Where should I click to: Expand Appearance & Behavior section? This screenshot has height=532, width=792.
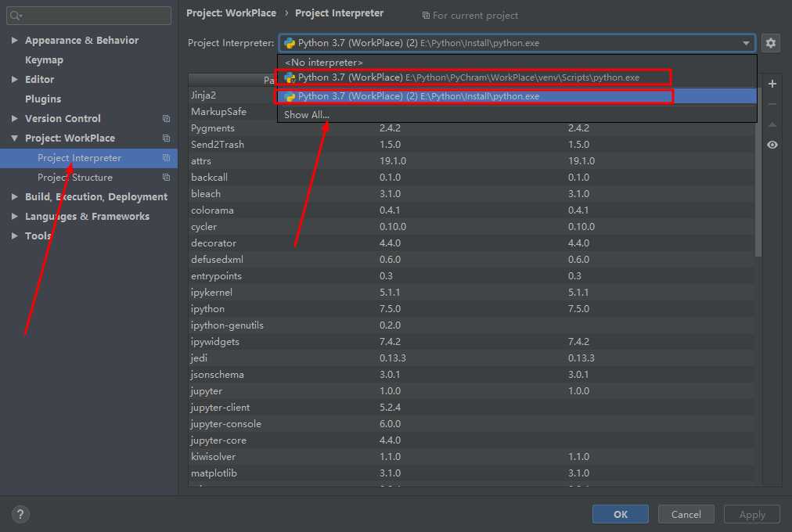tap(14, 41)
